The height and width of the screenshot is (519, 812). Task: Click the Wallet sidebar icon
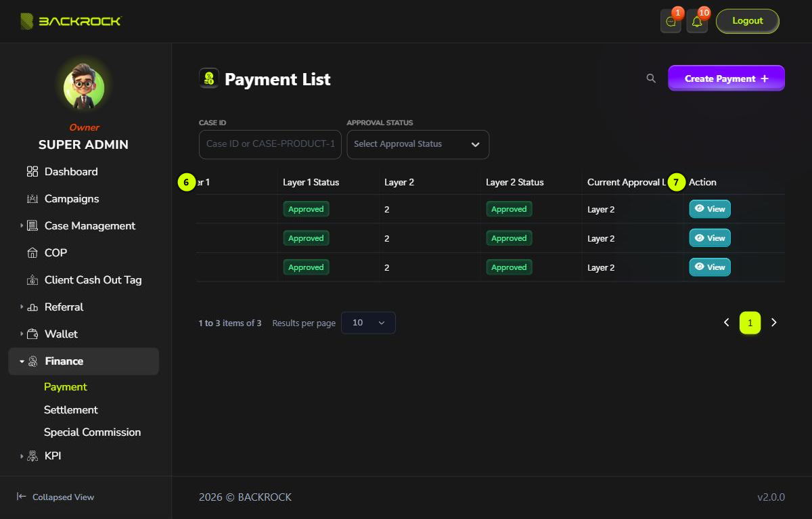32,334
